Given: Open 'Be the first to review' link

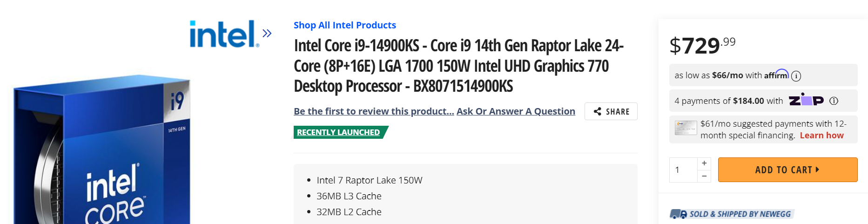Looking at the screenshot, I should (374, 111).
